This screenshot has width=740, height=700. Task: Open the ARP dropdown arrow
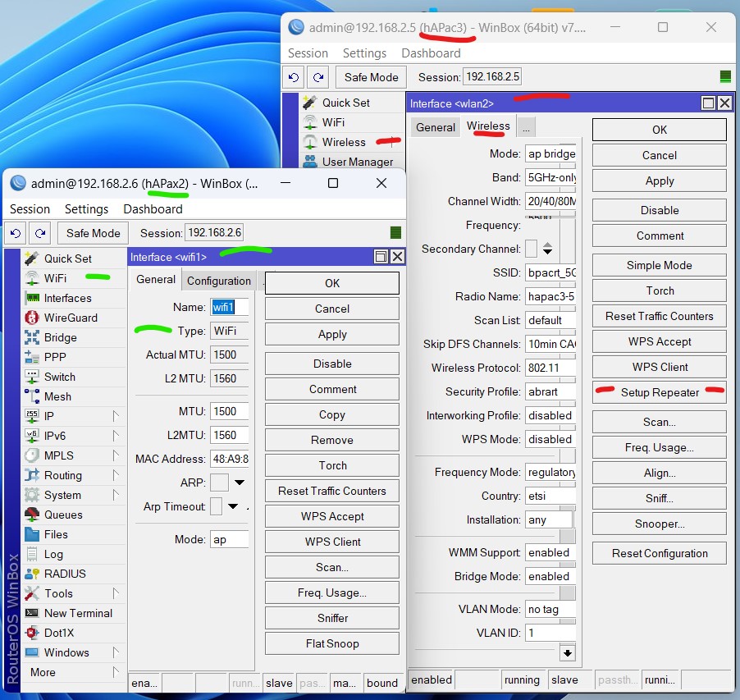pos(240,483)
